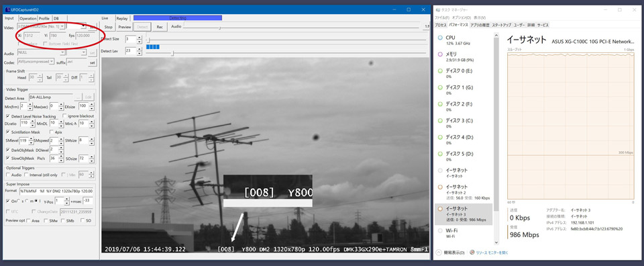644x266 pixels.
Task: Toggle Super Impose On checkbox
Action: 8,201
